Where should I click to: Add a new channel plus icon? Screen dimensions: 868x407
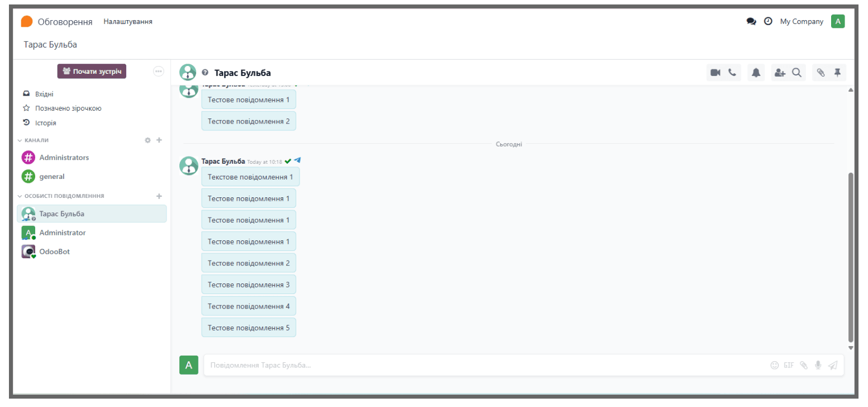coord(159,140)
